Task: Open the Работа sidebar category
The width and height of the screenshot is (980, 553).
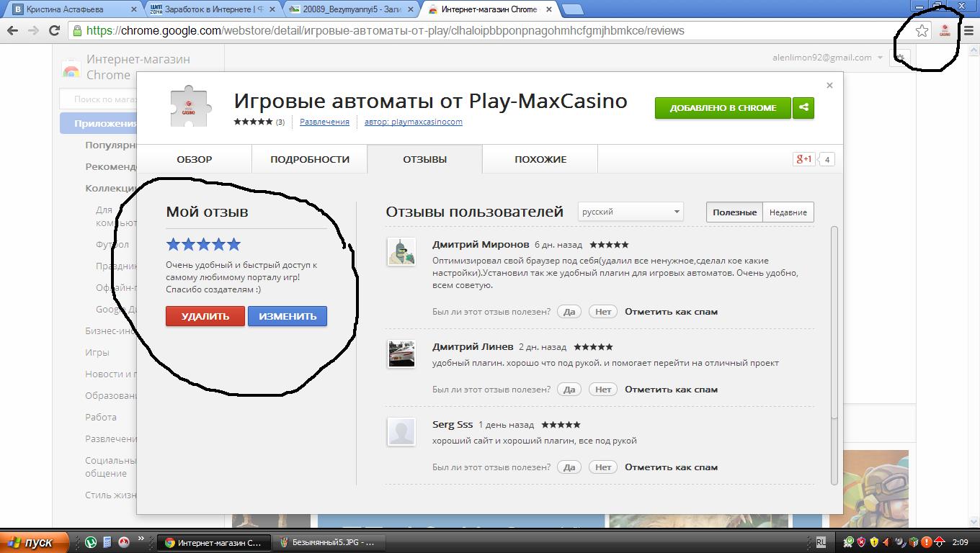Action: (x=101, y=418)
